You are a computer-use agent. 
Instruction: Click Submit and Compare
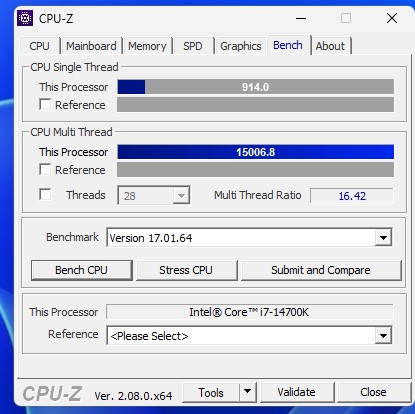[x=321, y=270]
